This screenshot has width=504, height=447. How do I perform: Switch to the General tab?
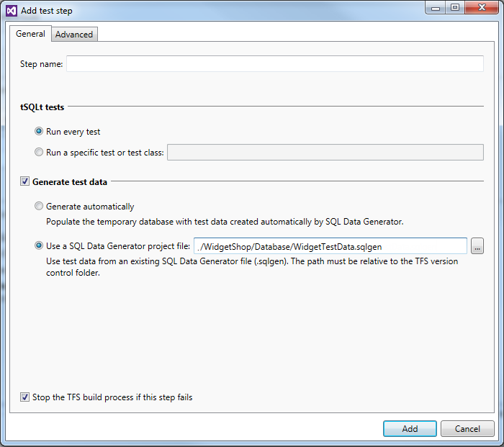point(30,34)
